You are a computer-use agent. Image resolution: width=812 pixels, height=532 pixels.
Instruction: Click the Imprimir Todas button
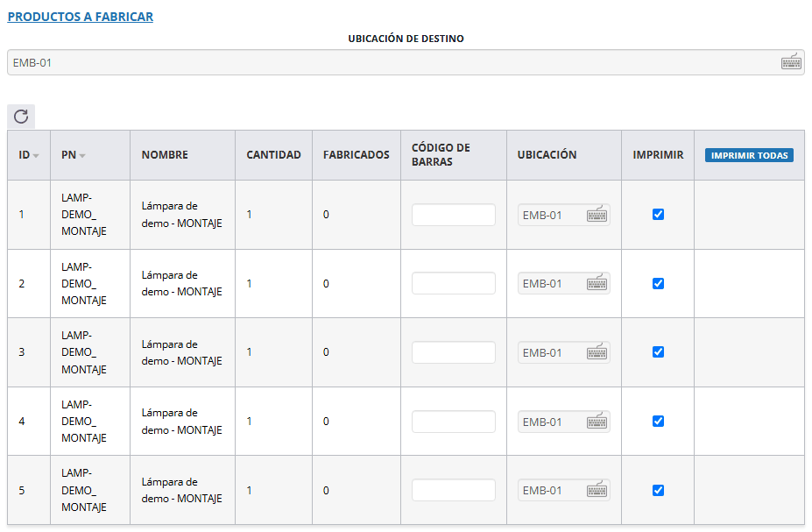tap(749, 155)
